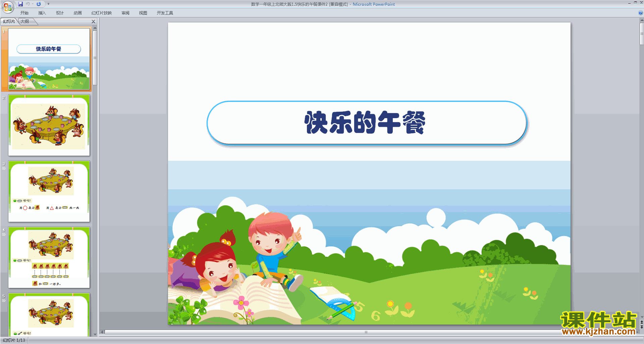Screen dimensions: 644x344
Task: Click the slide title 快乐的午餐 text box
Action: coord(367,123)
